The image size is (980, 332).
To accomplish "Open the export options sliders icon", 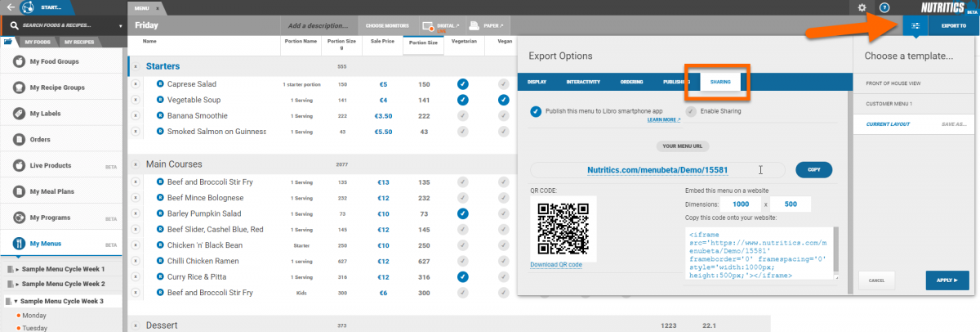I will [915, 26].
